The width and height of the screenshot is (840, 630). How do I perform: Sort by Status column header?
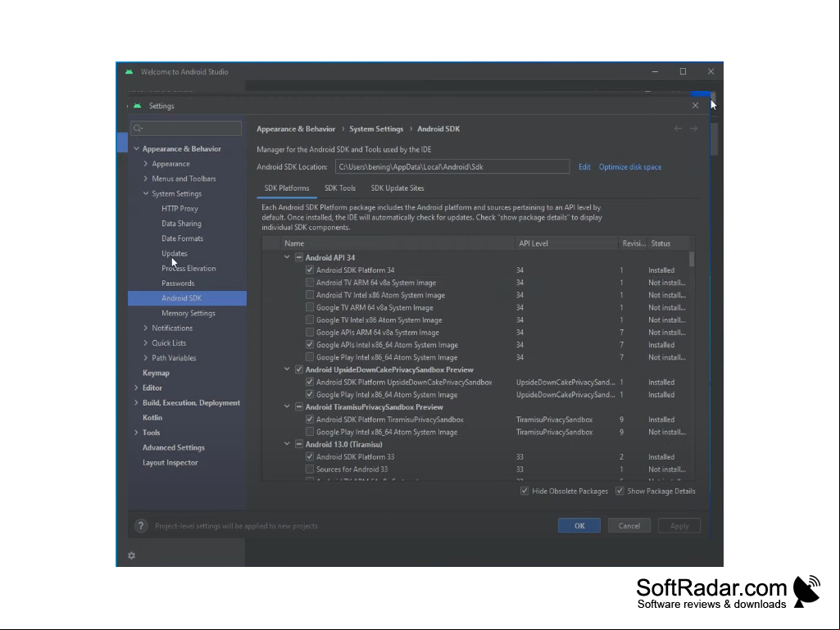[x=670, y=243]
